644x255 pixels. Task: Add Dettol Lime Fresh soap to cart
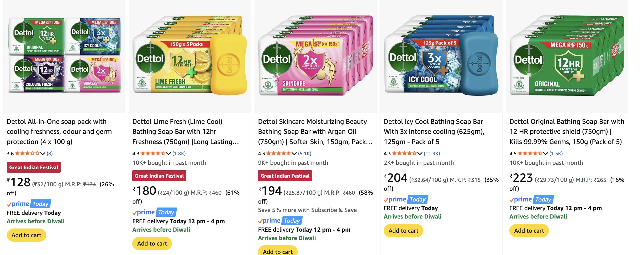[x=152, y=243]
